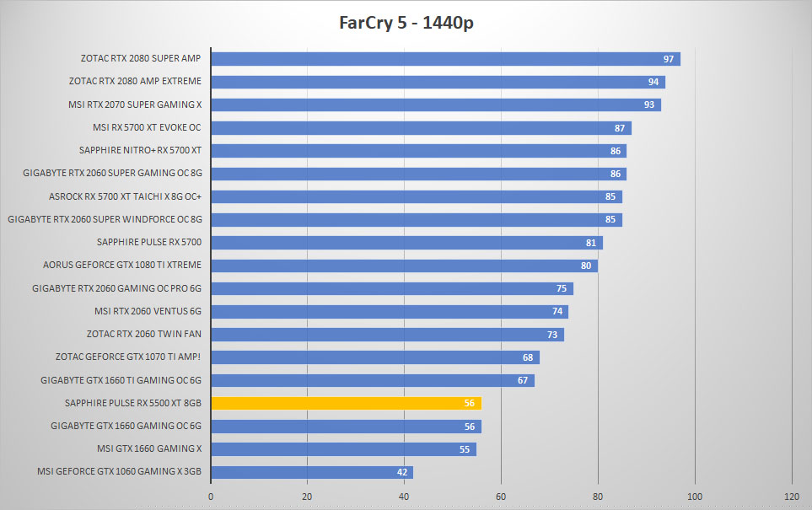Click axis tick label 40
This screenshot has height=510, width=812.
click(404, 497)
